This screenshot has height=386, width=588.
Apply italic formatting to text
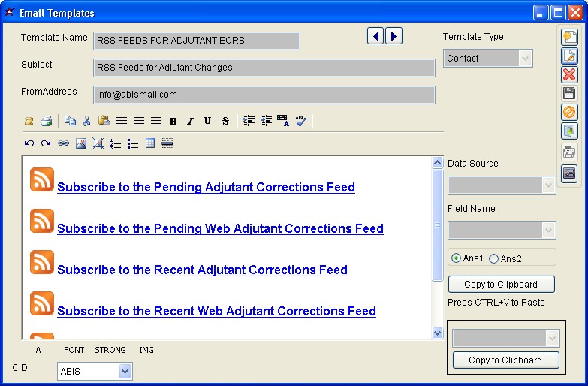[x=190, y=121]
